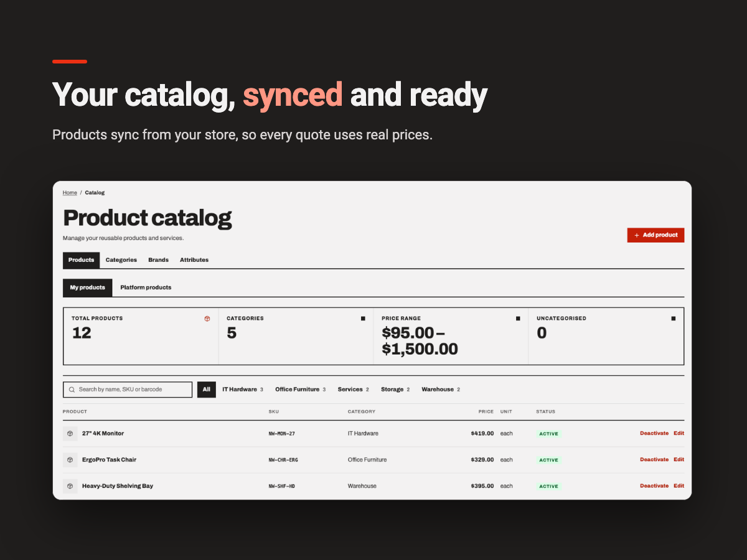
Task: Switch to Platform products sub-tab
Action: 146,287
